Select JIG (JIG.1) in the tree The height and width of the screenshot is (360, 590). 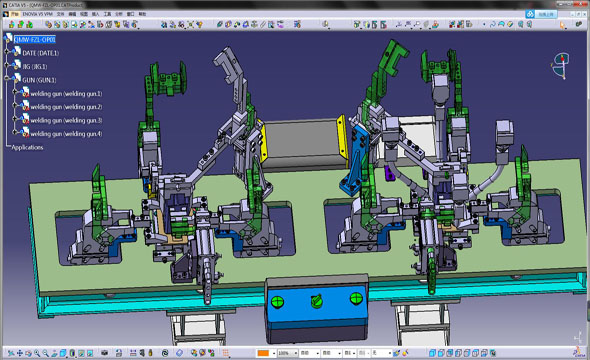[x=35, y=67]
